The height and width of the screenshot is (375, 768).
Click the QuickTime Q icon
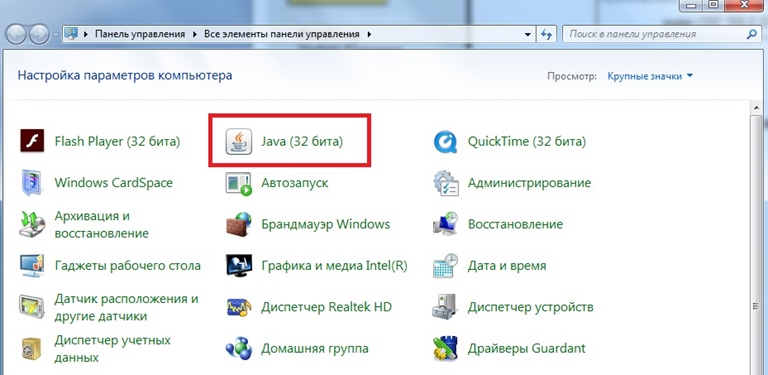click(x=446, y=141)
